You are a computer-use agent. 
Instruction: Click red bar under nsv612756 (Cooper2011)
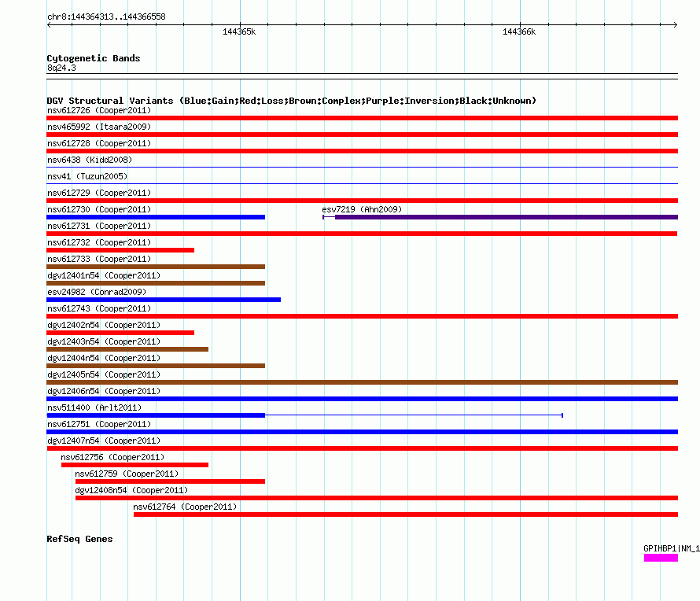[x=134, y=465]
